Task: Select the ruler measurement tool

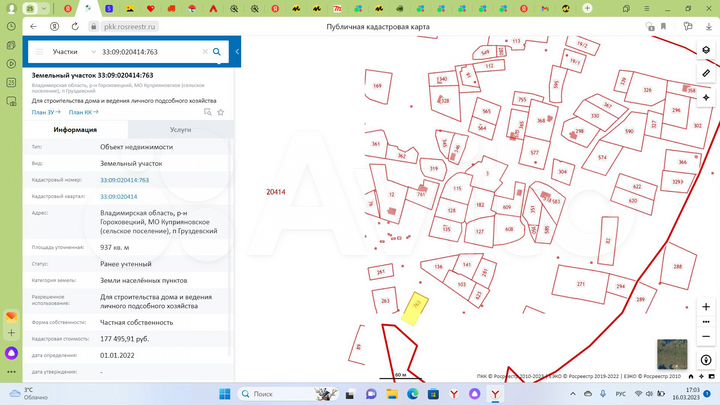Action: tap(706, 73)
